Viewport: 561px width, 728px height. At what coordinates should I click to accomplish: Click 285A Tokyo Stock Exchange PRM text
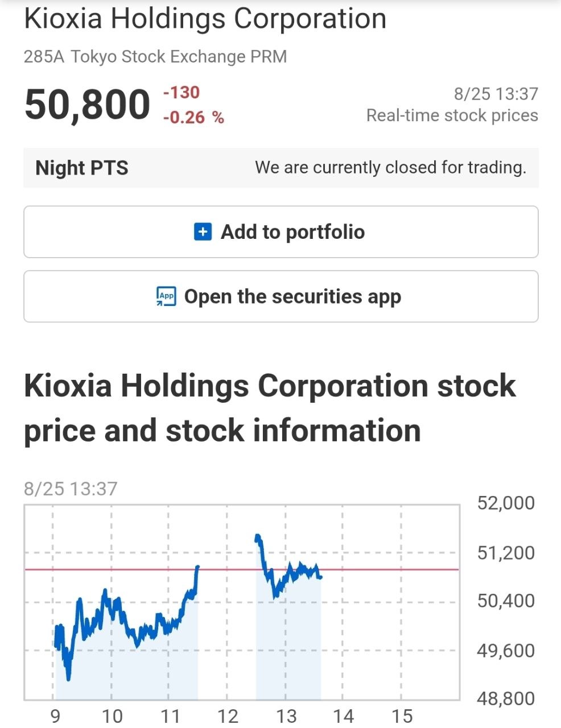155,57
